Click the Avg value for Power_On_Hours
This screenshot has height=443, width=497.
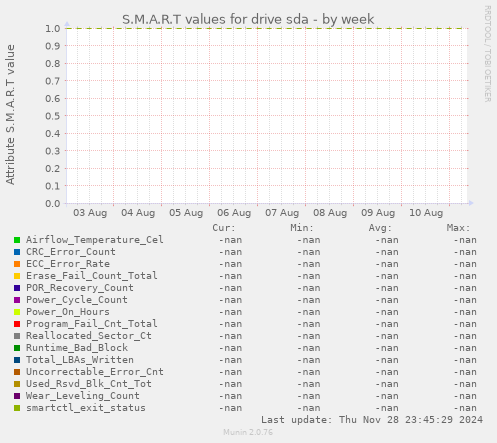point(387,312)
